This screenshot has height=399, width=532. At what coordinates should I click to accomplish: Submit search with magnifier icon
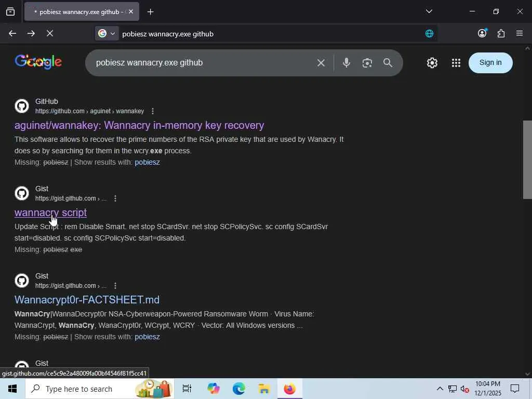point(388,63)
